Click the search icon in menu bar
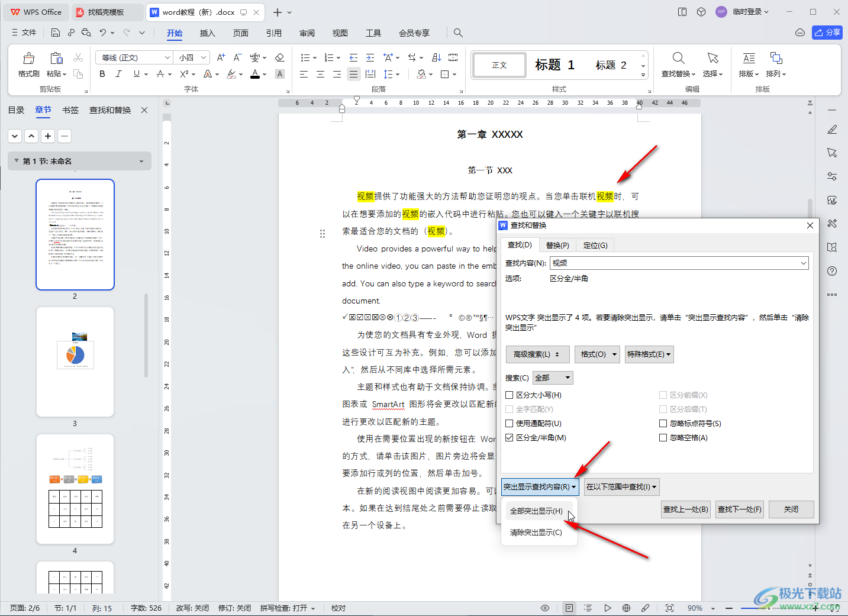 458,33
